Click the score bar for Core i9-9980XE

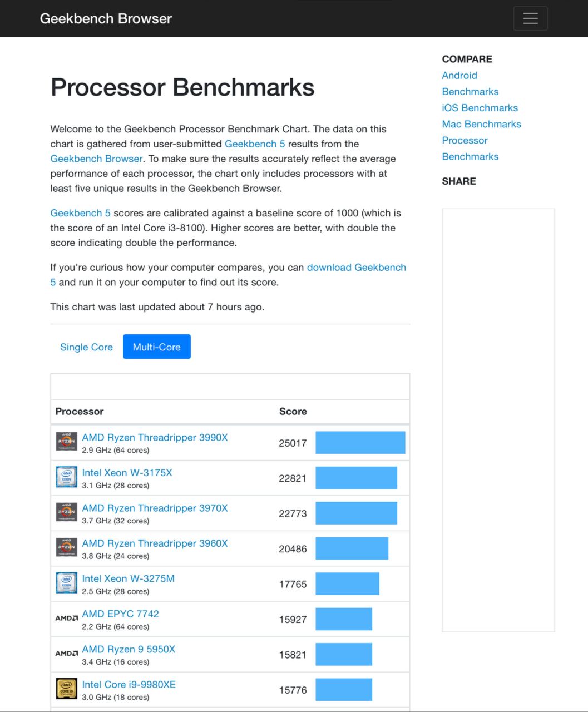(344, 690)
